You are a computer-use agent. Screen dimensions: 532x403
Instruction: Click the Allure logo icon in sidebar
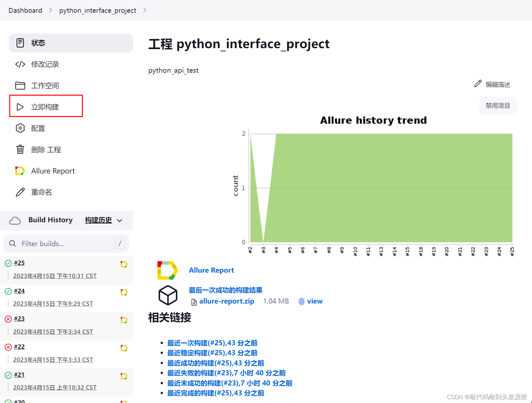point(20,171)
